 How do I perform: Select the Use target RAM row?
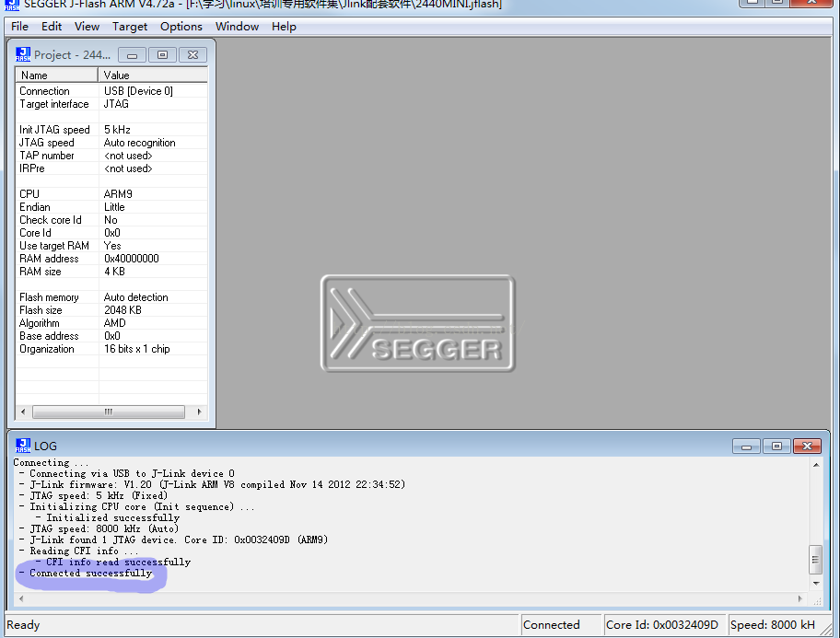[111, 245]
